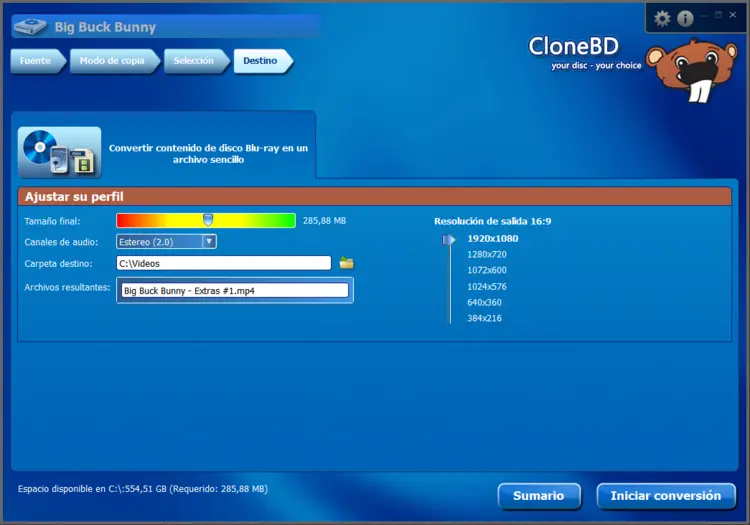Select 640x360 output resolution

click(485, 302)
